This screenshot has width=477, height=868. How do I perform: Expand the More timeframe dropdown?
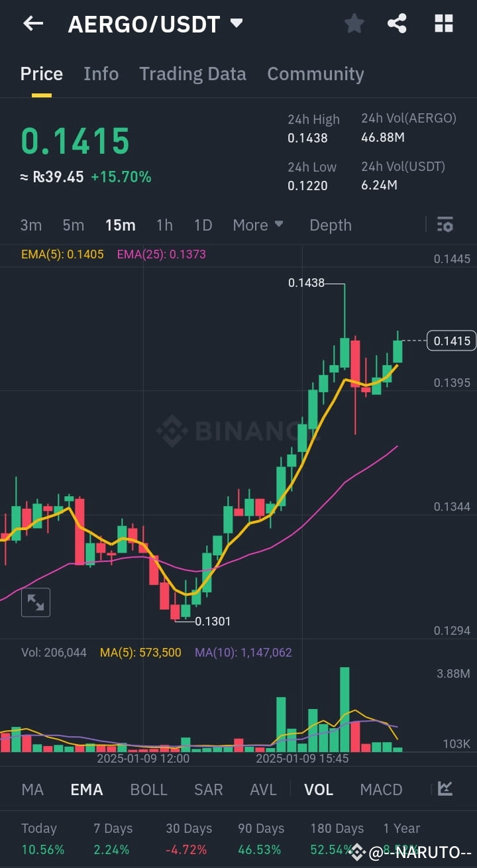(x=258, y=225)
